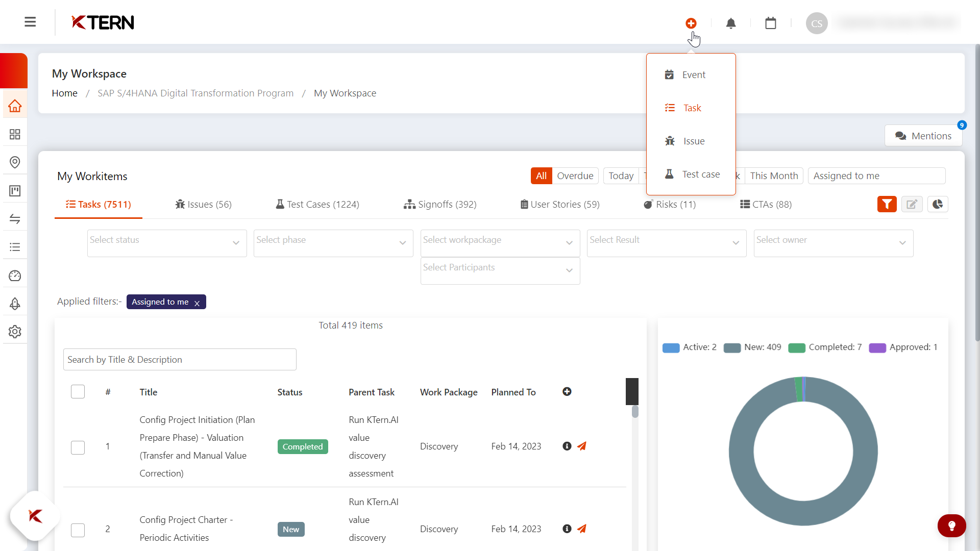Open the rocket sidebar icon

tap(15, 304)
